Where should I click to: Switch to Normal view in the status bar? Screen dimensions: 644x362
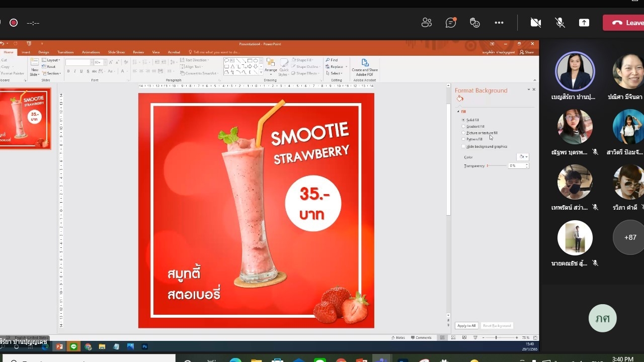(x=443, y=338)
